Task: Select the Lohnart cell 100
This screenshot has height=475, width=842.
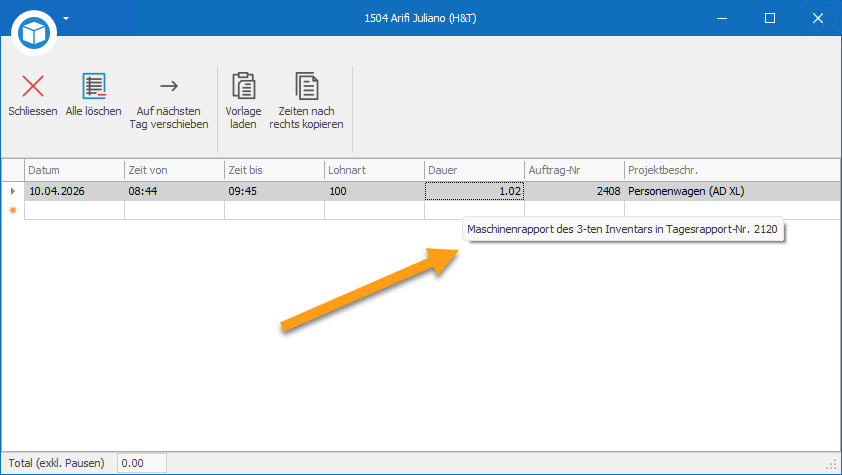Action: pyautogui.click(x=374, y=191)
